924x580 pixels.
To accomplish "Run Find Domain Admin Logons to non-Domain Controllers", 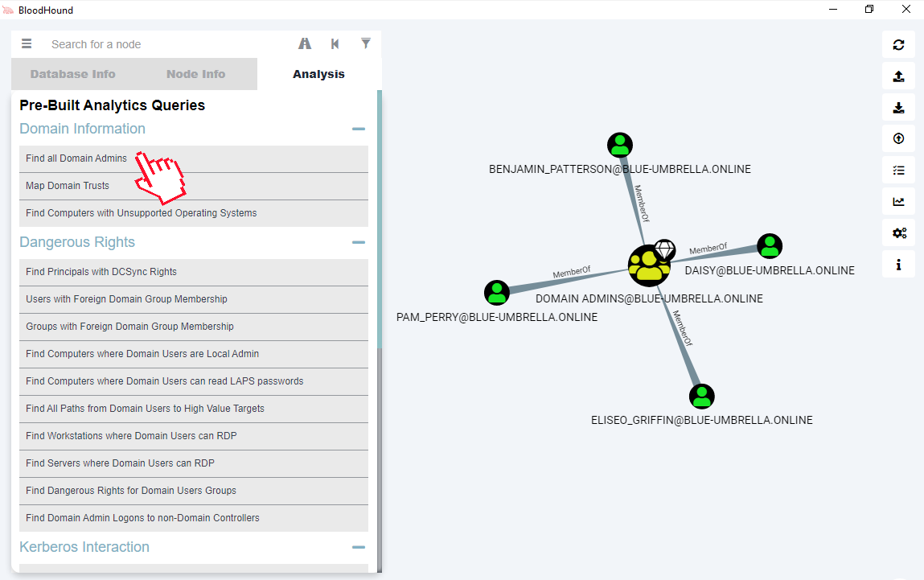I will pos(194,518).
